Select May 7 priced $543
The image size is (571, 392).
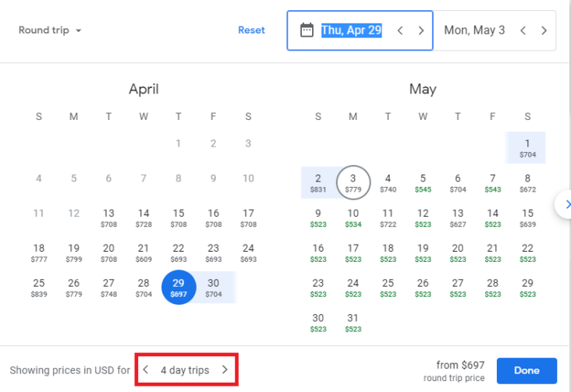pos(493,183)
